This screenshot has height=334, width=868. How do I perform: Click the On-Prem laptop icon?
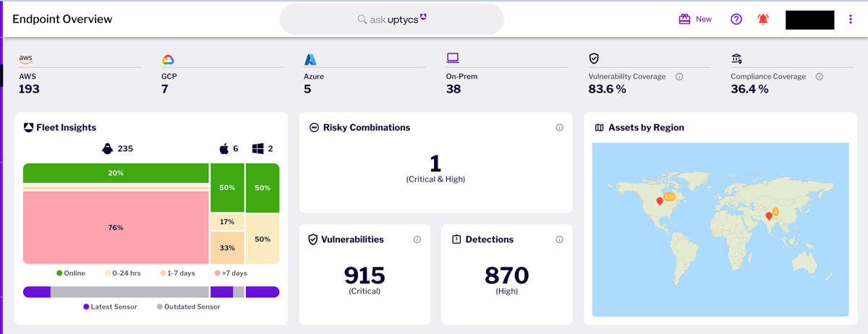pos(453,58)
